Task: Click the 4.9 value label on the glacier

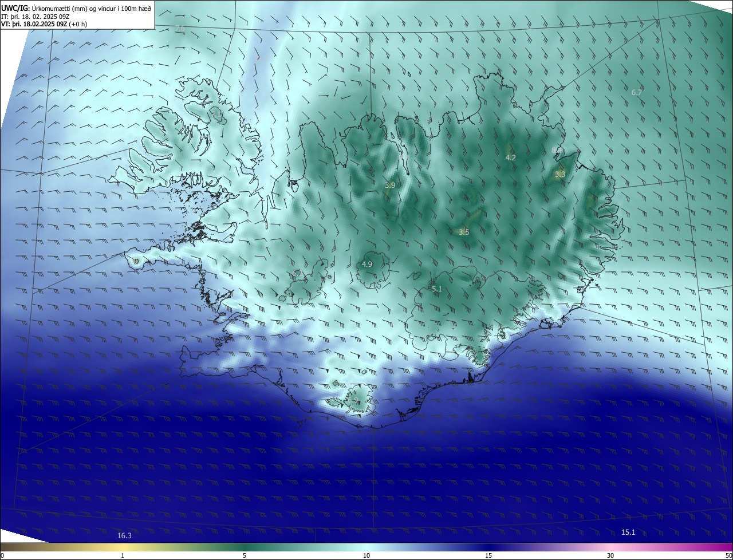Action: coord(367,264)
